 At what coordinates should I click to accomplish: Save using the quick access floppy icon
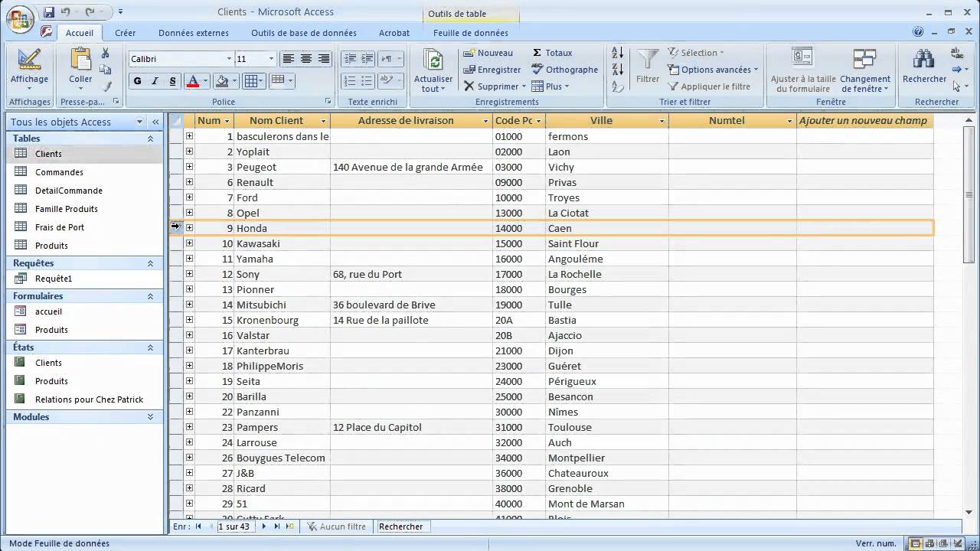point(49,12)
